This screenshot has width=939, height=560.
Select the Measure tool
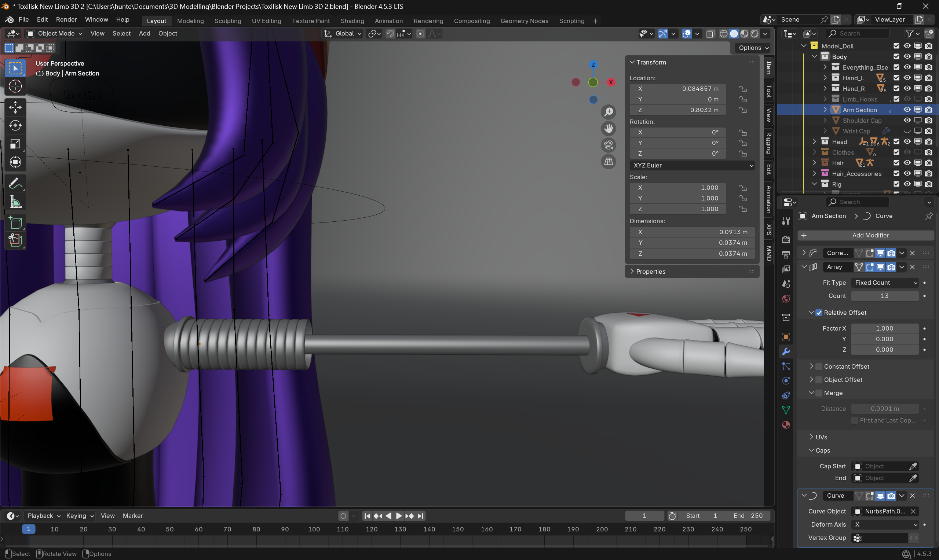click(x=15, y=202)
